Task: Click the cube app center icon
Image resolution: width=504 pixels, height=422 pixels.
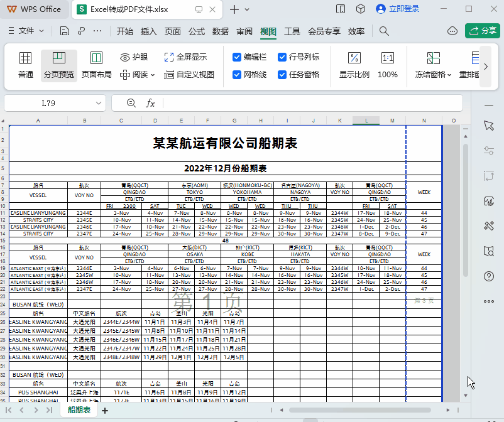Action: (361, 9)
